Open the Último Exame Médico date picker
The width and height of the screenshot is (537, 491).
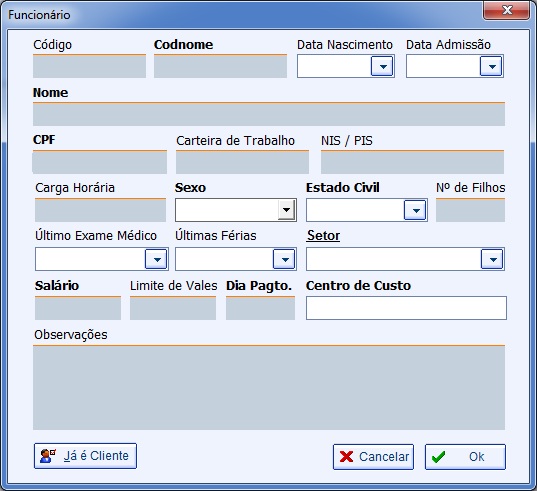(156, 259)
